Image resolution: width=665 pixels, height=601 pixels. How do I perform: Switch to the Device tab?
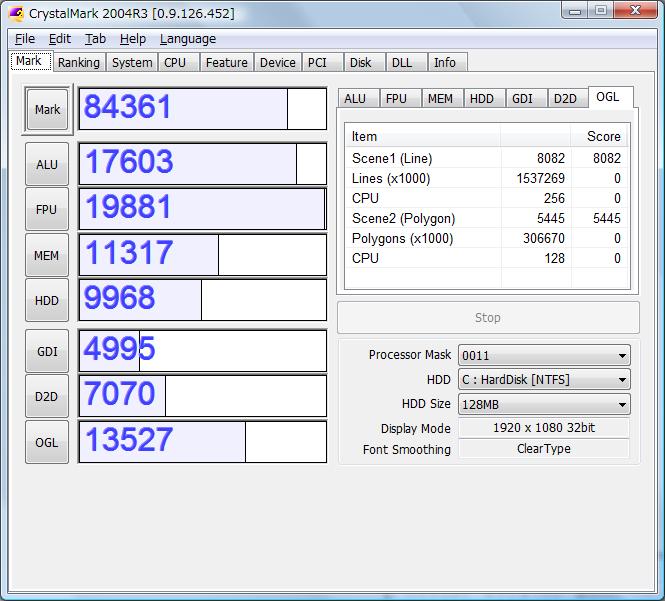click(277, 62)
